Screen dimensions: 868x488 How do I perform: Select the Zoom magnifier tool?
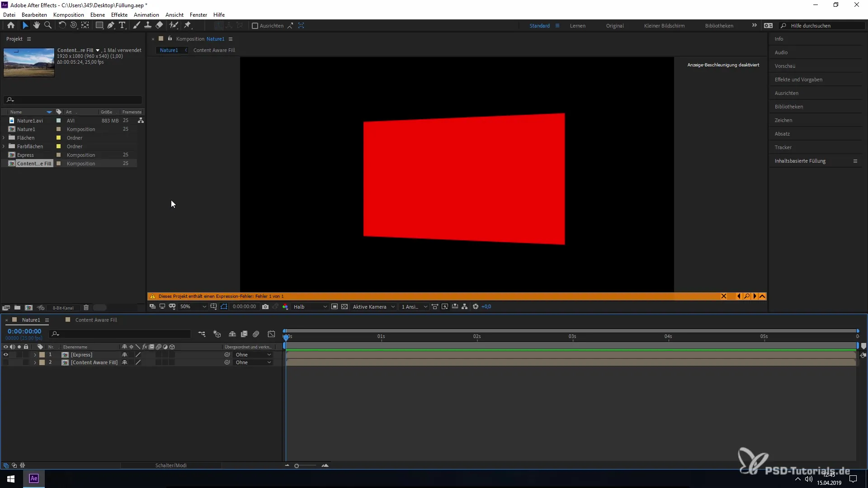(x=48, y=25)
